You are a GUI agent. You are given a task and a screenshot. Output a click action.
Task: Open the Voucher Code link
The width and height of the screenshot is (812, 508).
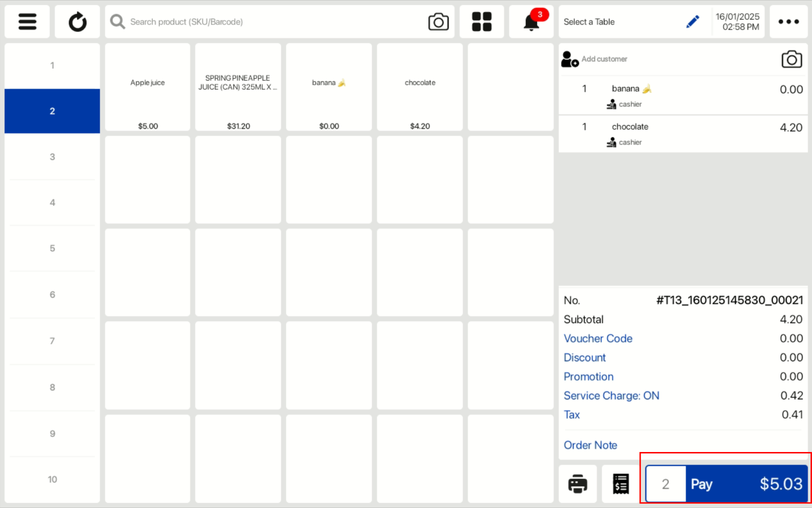598,339
